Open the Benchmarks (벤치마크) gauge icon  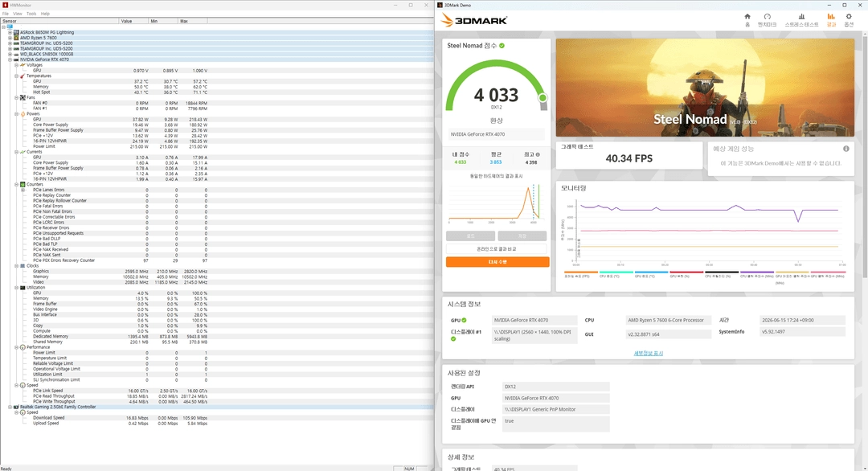click(768, 17)
